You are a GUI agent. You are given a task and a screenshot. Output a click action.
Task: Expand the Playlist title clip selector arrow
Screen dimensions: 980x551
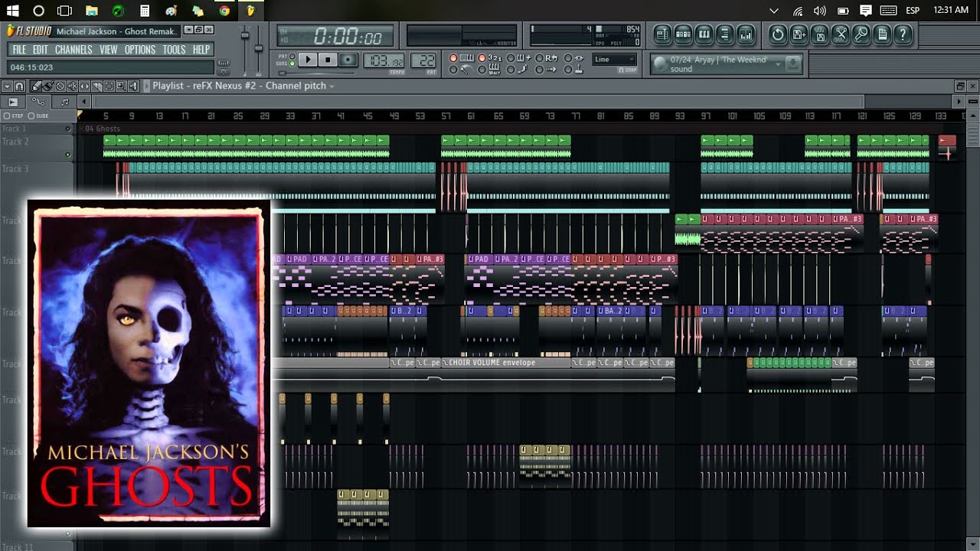click(x=332, y=86)
